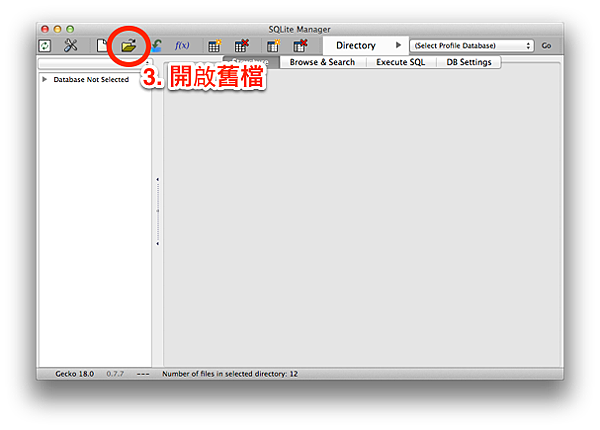
Task: Click the Go button
Action: coord(546,46)
